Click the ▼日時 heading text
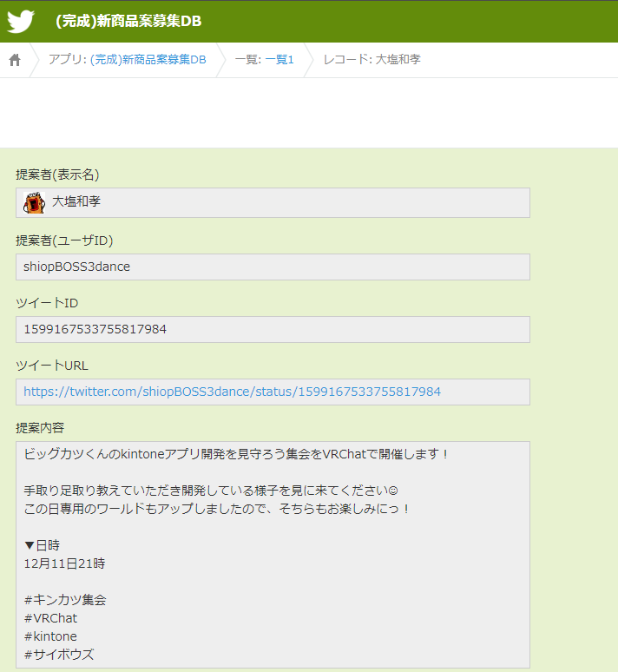 [42, 545]
